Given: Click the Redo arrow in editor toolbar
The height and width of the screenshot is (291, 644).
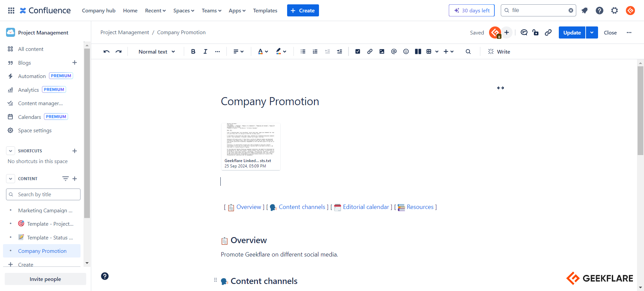Looking at the screenshot, I should [x=118, y=52].
